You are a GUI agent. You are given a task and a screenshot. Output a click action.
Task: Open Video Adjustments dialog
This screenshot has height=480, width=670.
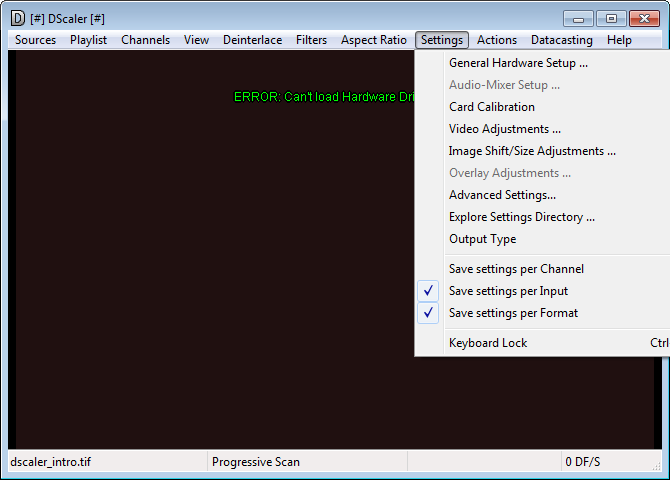542,129
